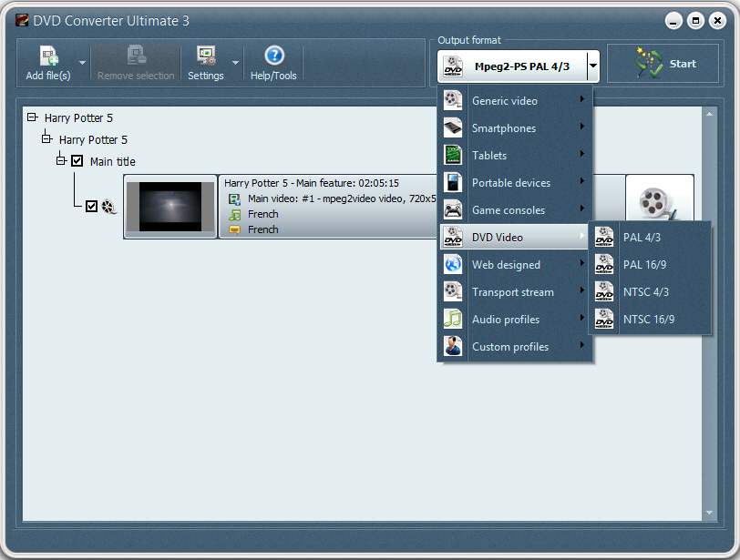
Task: Choose Game consoles in the format menu
Action: pos(514,209)
